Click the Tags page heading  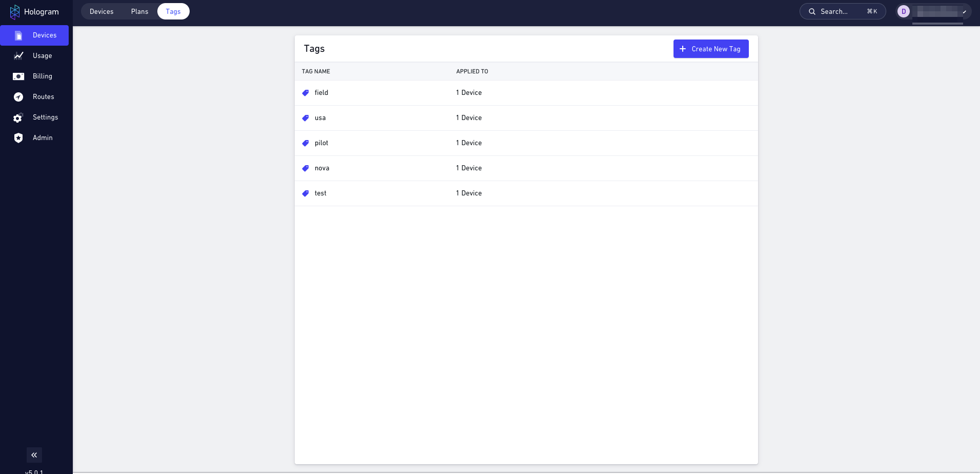point(314,49)
